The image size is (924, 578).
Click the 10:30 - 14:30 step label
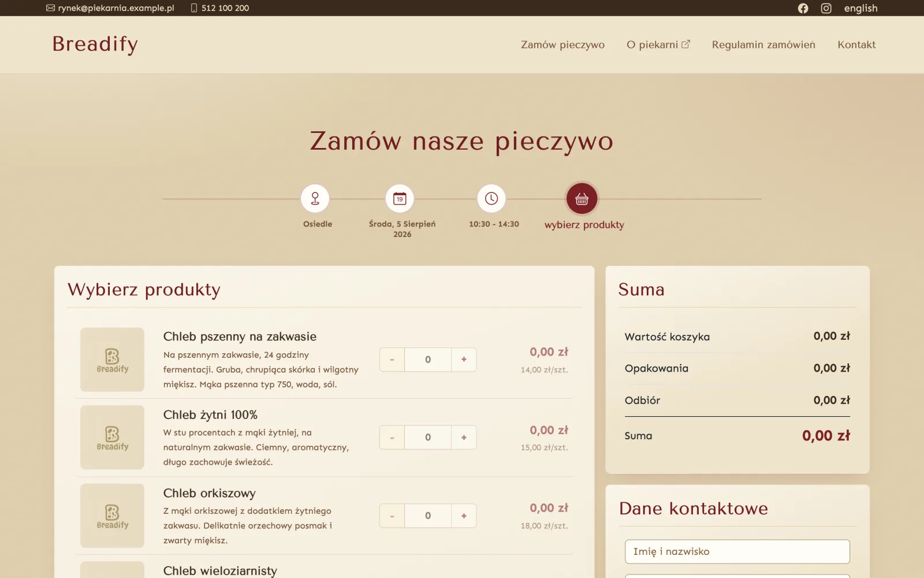494,224
